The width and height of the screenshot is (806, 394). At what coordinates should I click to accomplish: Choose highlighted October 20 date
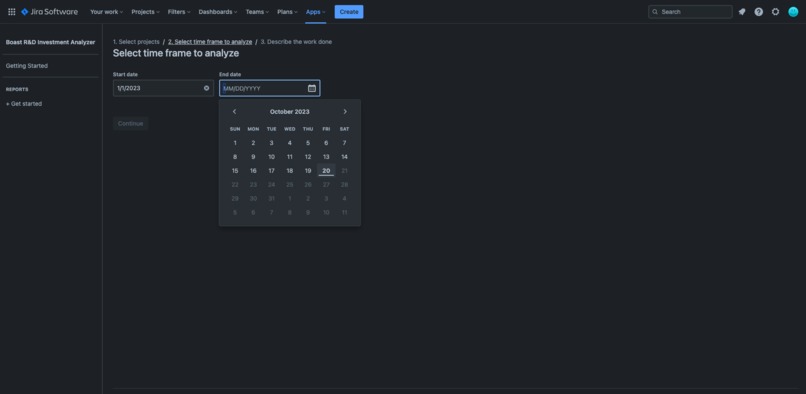pos(326,171)
